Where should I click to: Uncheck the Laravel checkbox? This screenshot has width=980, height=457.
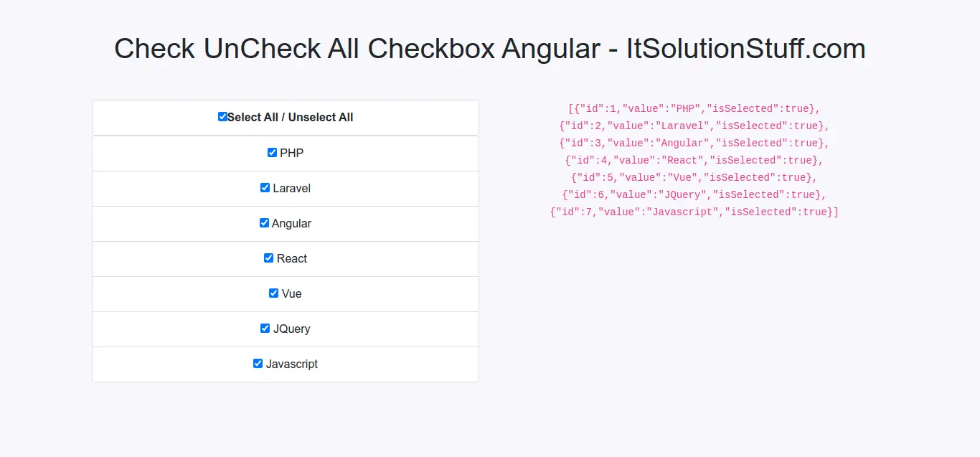click(x=265, y=187)
